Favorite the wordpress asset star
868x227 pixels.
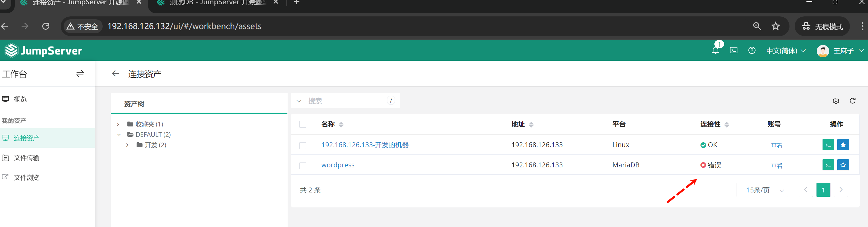point(843,165)
